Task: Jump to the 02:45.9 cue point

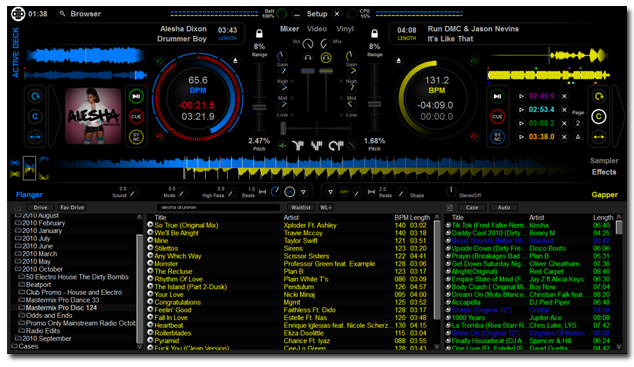Action: tap(521, 96)
